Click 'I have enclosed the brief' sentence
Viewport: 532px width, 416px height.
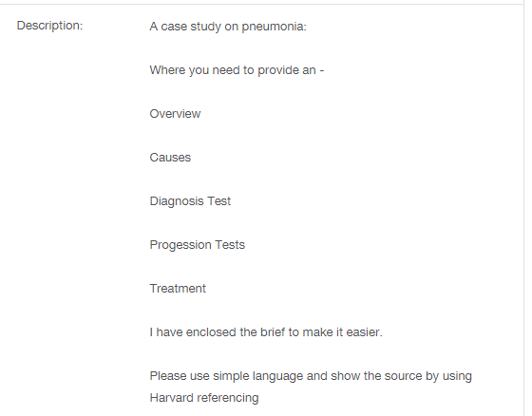point(266,332)
